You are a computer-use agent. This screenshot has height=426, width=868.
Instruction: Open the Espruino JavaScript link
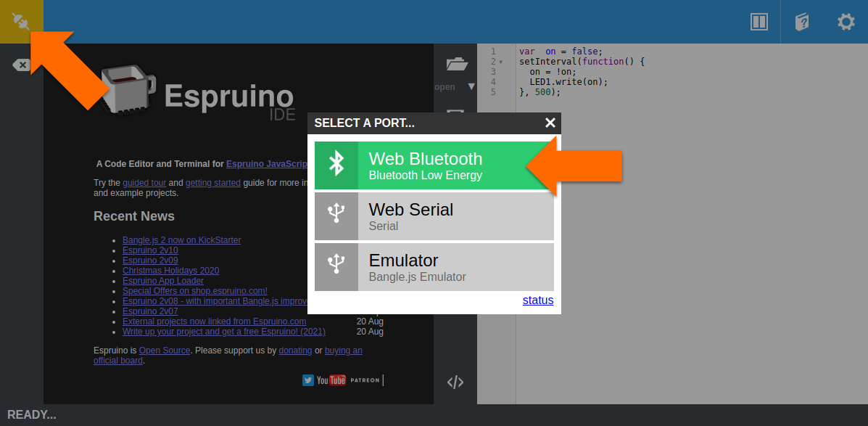tap(267, 164)
